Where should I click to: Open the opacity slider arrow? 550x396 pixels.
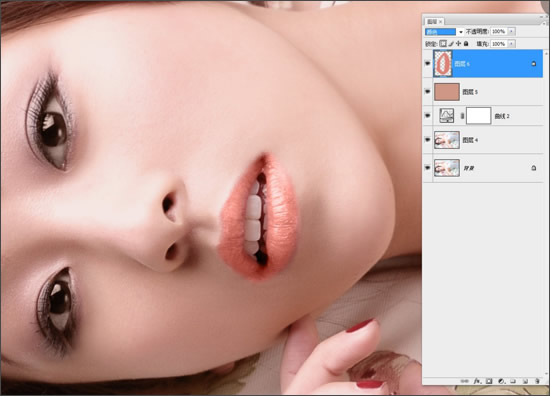511,32
